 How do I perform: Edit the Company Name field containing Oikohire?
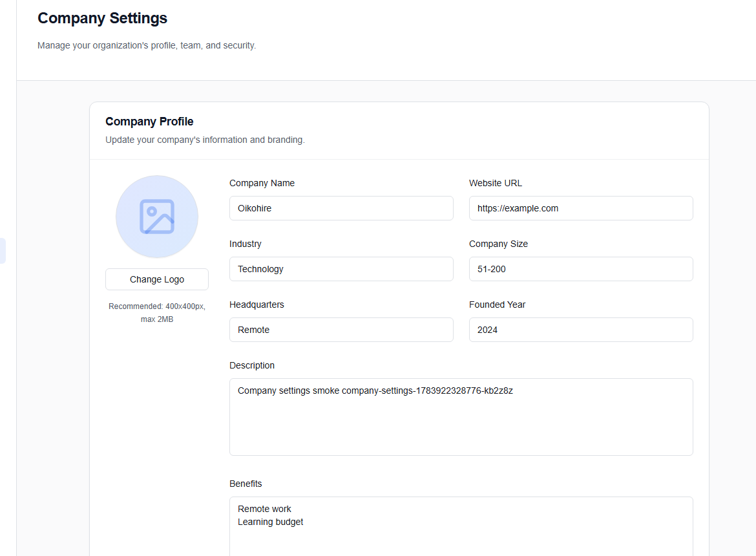[341, 208]
